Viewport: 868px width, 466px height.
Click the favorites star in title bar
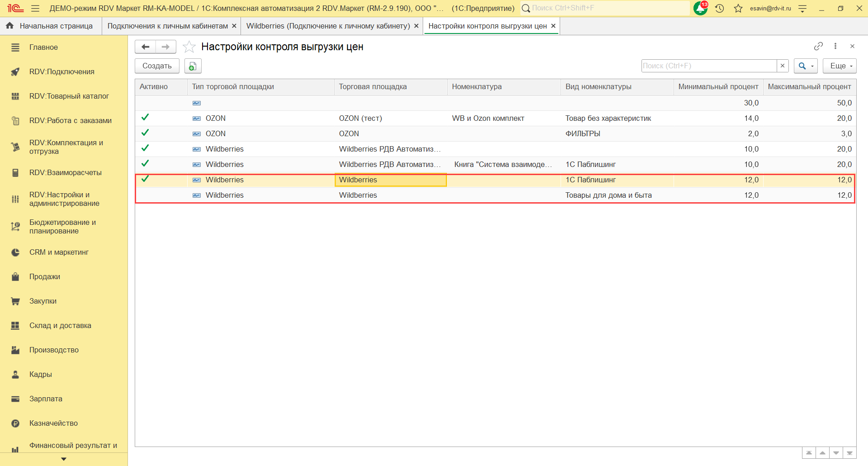738,8
